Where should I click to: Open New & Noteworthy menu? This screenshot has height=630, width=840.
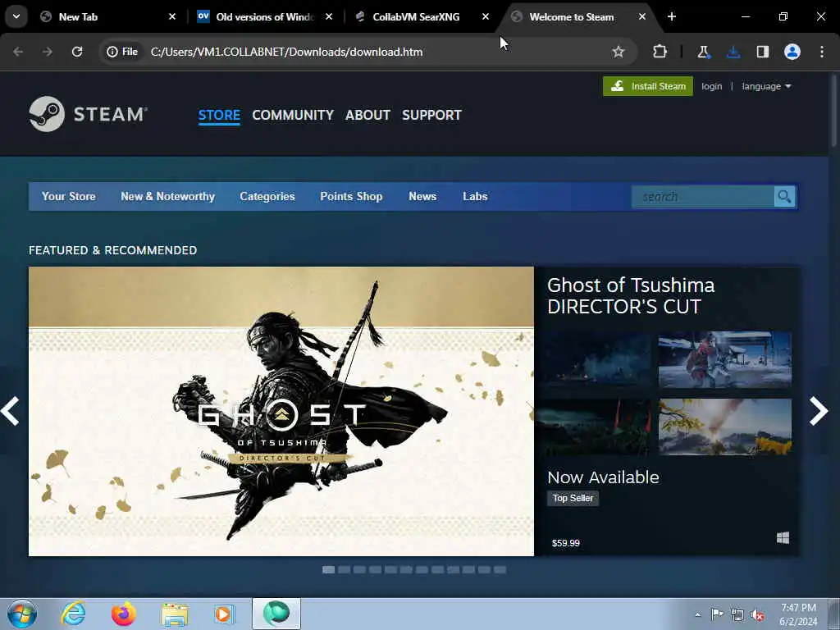pos(167,197)
